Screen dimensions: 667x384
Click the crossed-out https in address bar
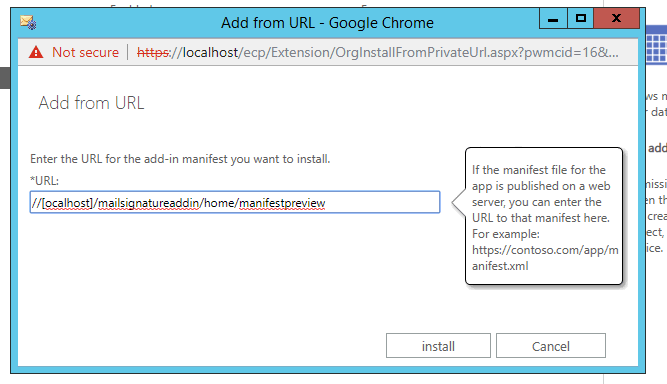[x=153, y=52]
